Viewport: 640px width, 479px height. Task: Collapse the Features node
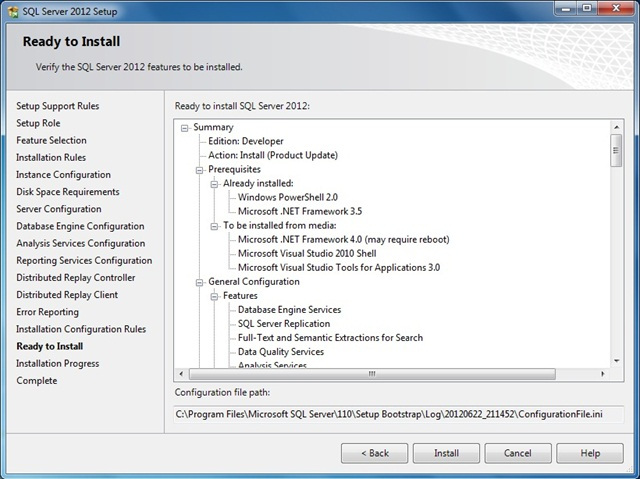click(x=214, y=297)
